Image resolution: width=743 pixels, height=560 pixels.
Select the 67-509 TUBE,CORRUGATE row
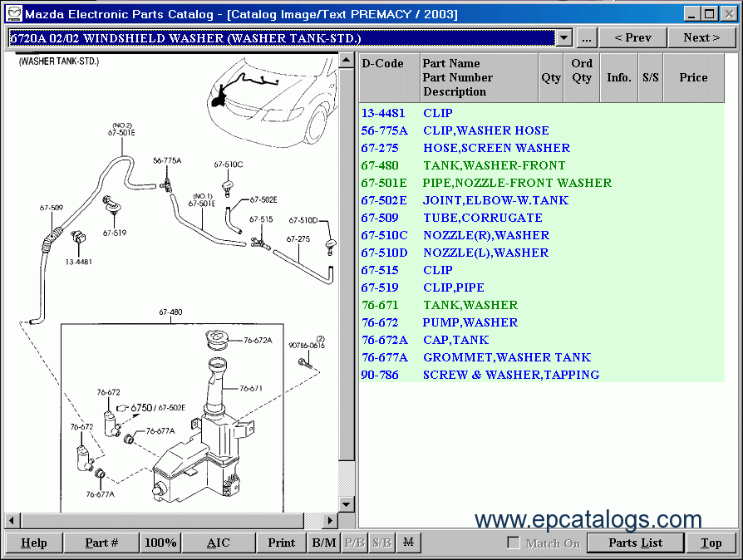point(542,218)
